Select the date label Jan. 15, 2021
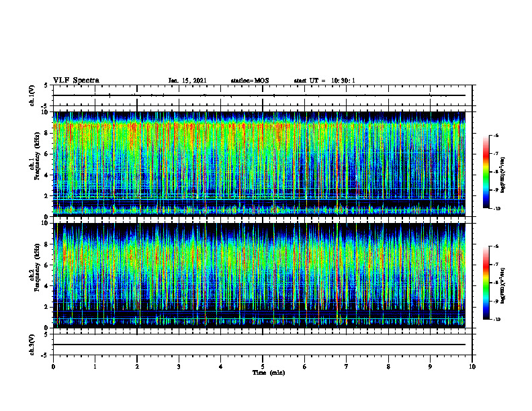The width and height of the screenshot is (532, 411). (187, 81)
